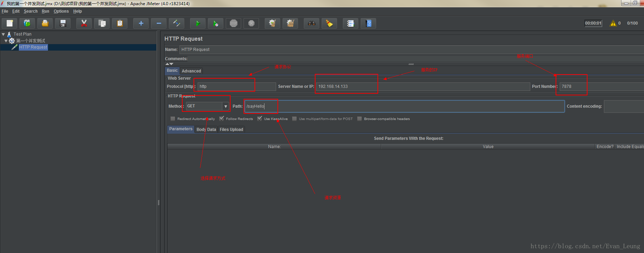Click the comments panel collapse arrows

[x=169, y=64]
